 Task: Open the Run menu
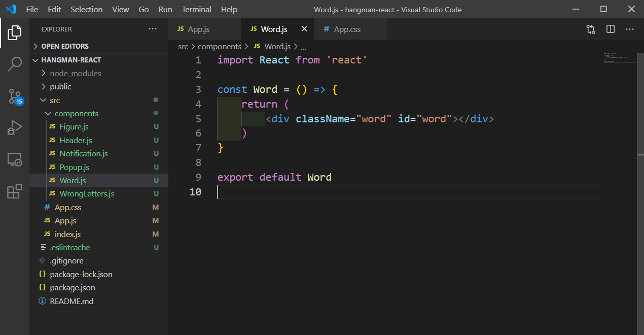(165, 9)
